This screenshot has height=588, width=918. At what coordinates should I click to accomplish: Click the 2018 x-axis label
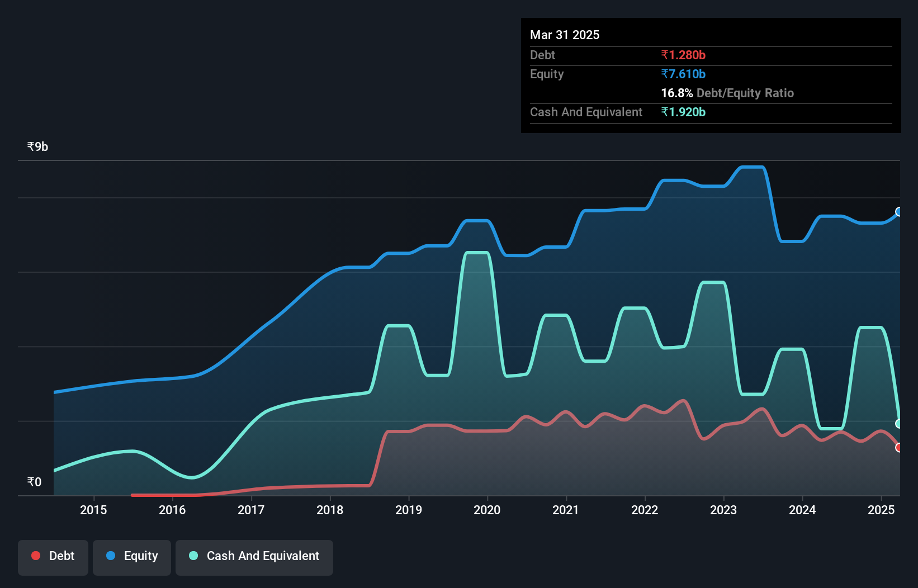330,510
